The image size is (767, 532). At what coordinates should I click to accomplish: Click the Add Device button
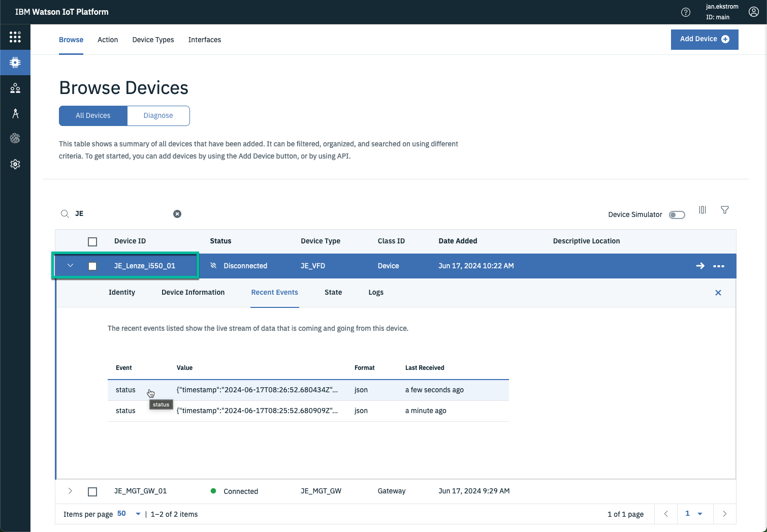point(705,39)
